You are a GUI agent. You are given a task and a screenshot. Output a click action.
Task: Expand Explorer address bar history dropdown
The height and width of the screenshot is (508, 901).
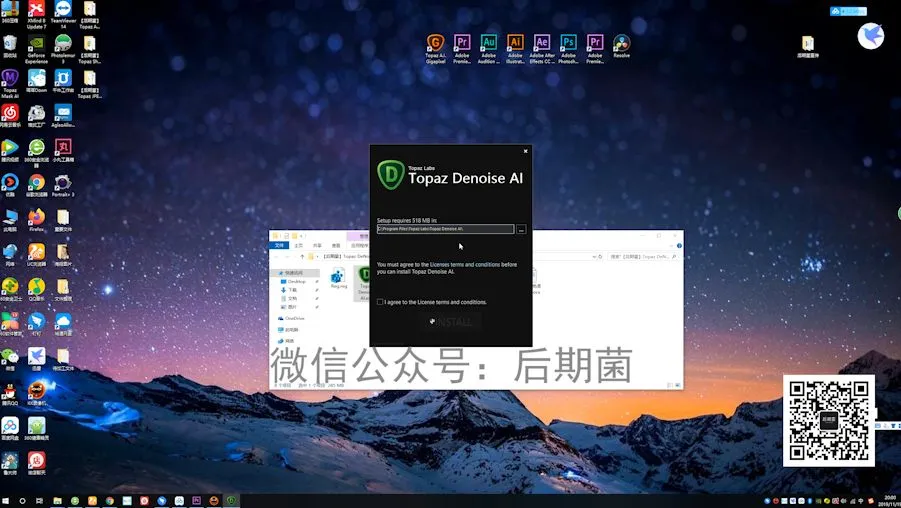point(594,256)
